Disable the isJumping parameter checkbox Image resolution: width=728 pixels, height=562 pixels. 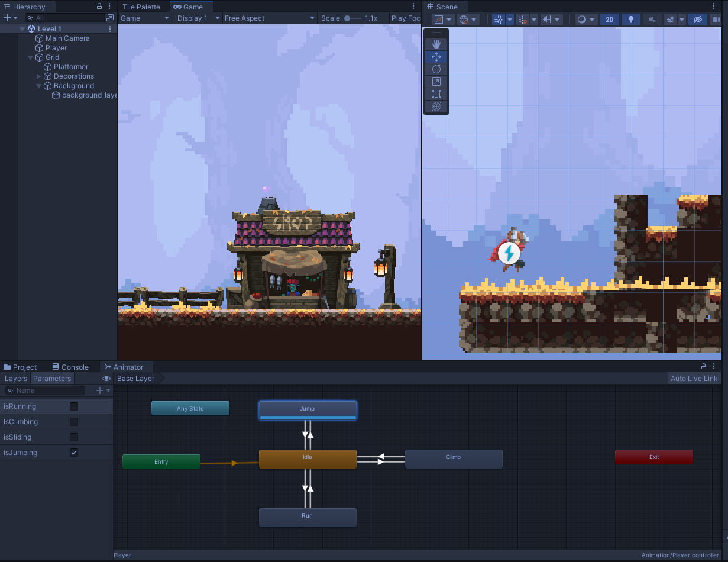tap(73, 452)
